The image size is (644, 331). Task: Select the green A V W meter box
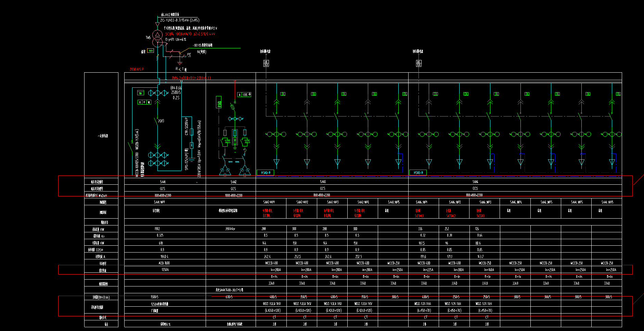point(144,102)
